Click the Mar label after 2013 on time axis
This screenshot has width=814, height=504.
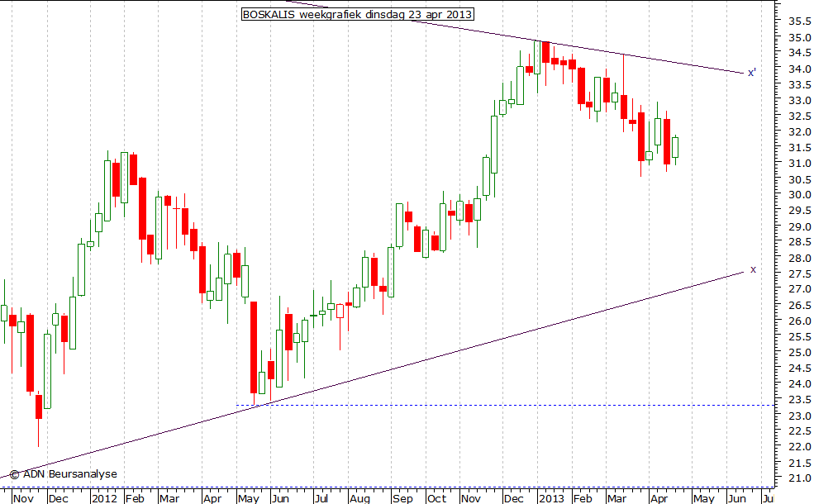[616, 498]
